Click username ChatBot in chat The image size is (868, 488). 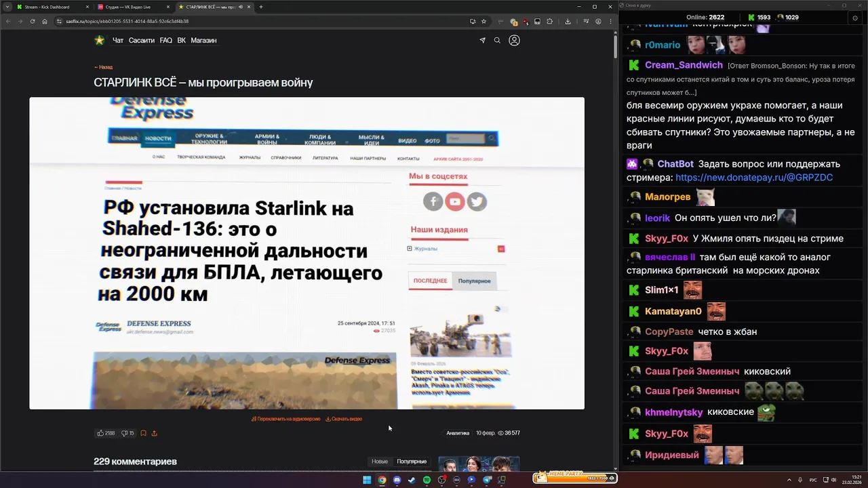(675, 163)
